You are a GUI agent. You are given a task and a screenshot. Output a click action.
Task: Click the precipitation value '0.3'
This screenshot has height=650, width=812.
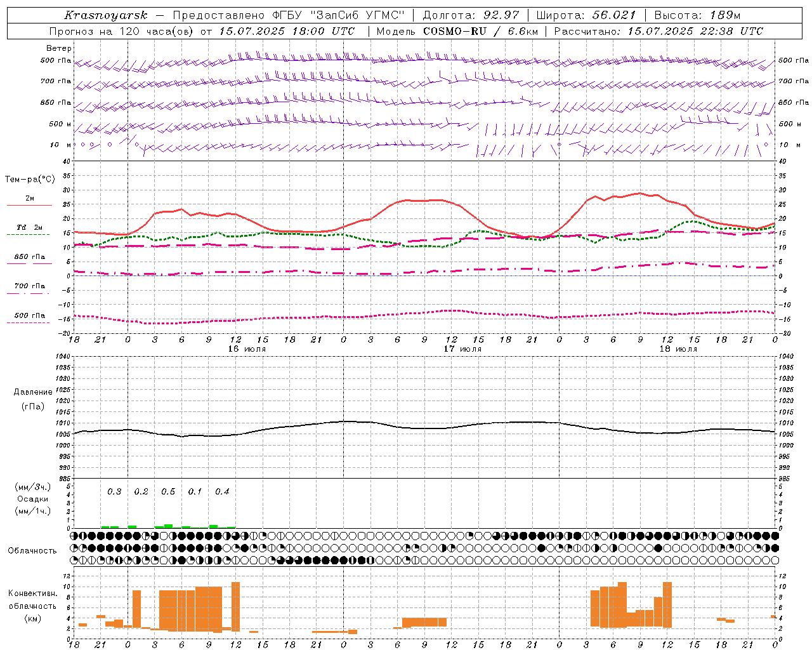(x=114, y=492)
